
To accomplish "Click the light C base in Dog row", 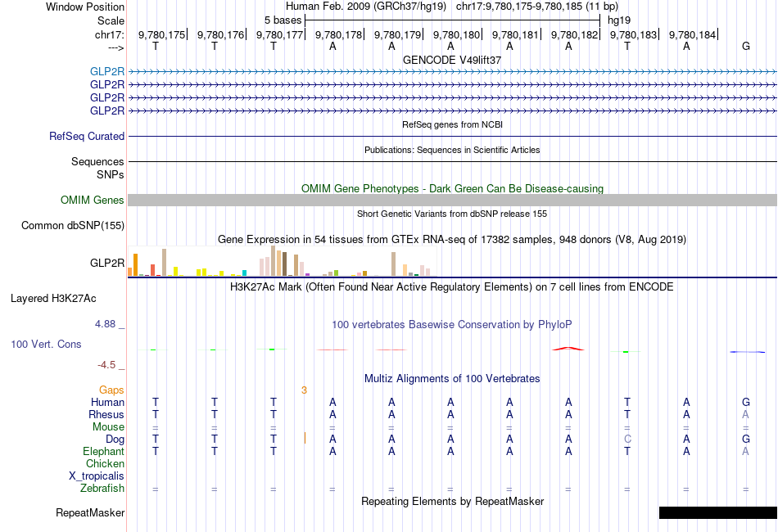I will pos(627,440).
